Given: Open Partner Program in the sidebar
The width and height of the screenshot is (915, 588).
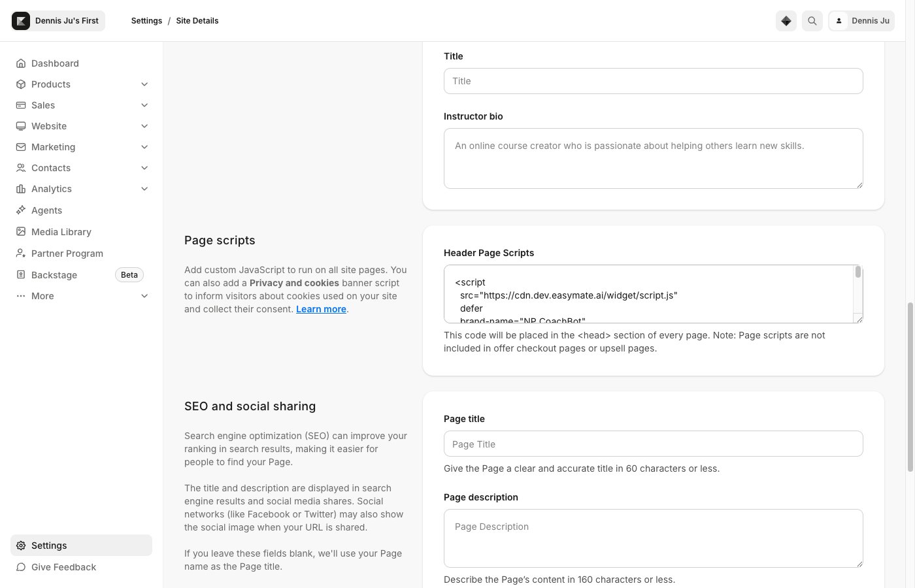Looking at the screenshot, I should [81, 253].
